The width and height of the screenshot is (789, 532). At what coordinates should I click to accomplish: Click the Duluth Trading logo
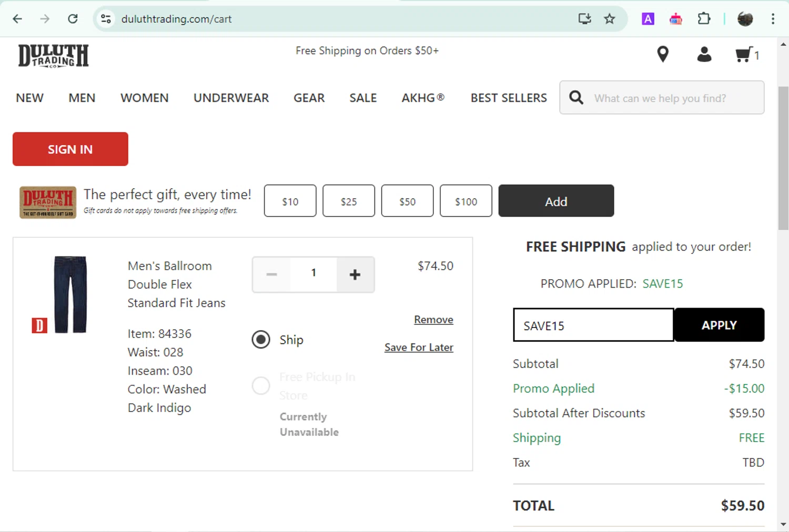click(53, 55)
